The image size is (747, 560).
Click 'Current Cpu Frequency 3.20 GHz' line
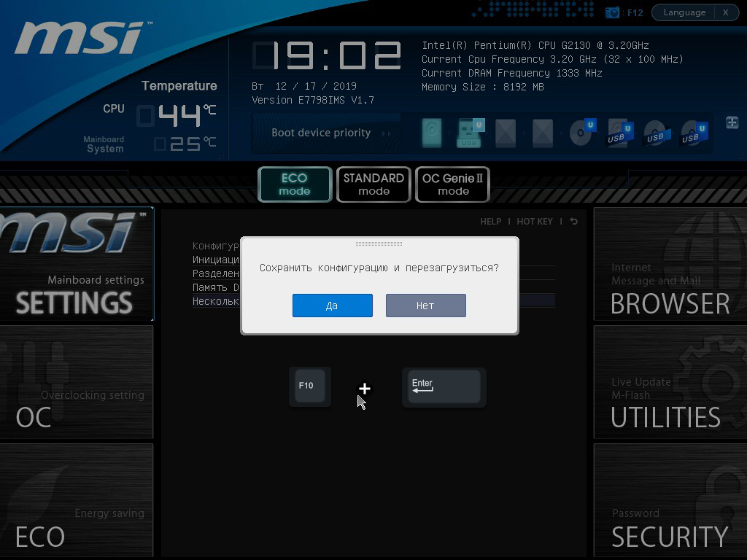553,59
